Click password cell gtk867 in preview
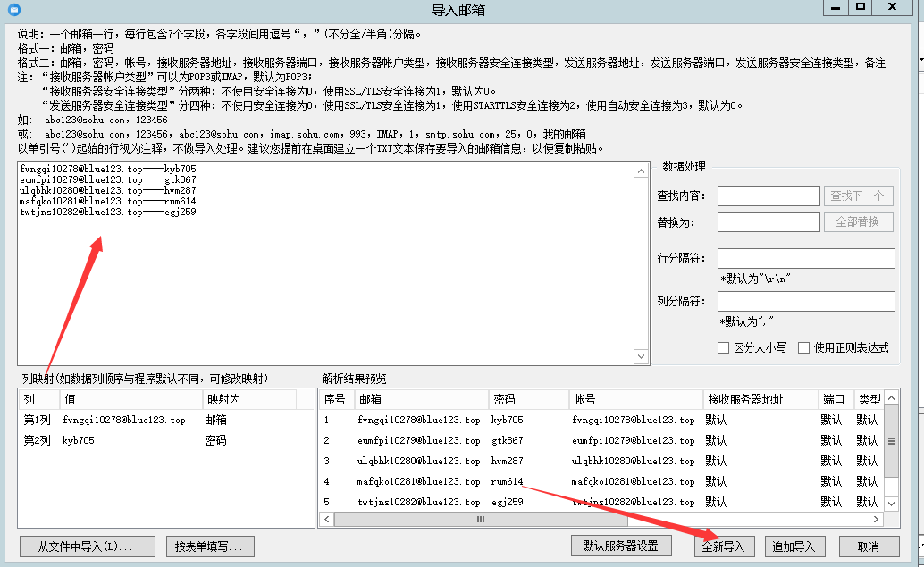The image size is (924, 567). [x=507, y=440]
